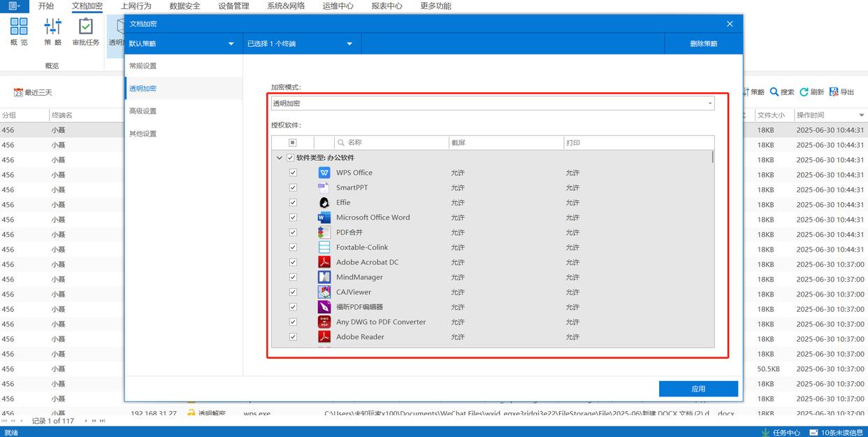Uncheck the SmartPPT checkbox
Image resolution: width=868 pixels, height=437 pixels.
[x=293, y=187]
